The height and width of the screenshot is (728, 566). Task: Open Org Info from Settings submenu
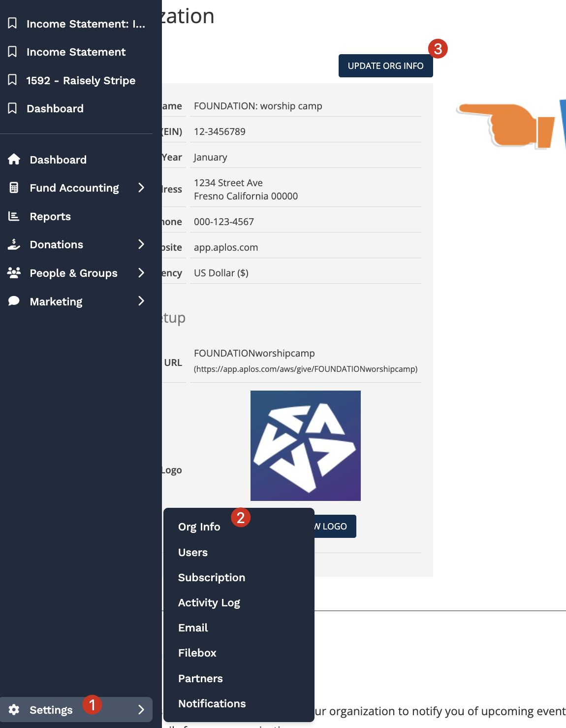199,527
